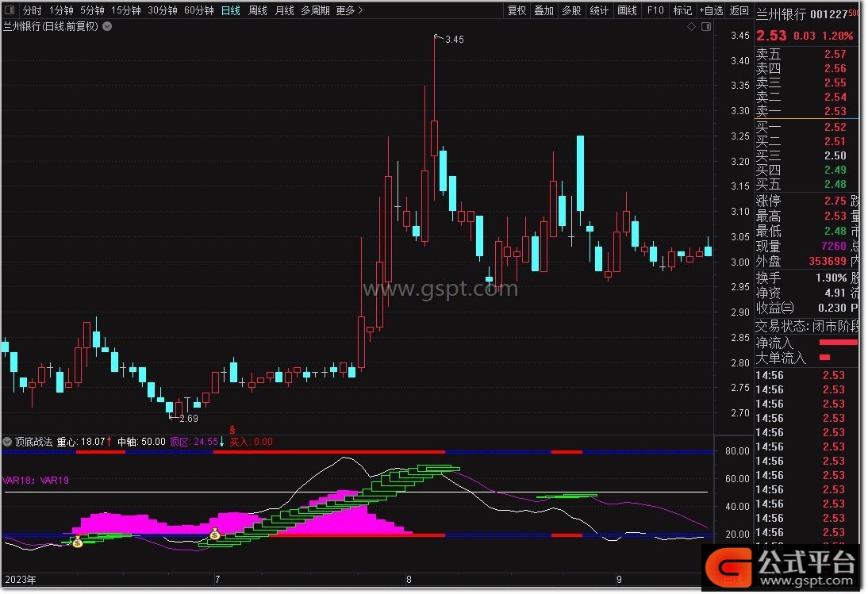This screenshot has width=868, height=594.
Task: Click the 2023年 timeline label
Action: [21, 579]
